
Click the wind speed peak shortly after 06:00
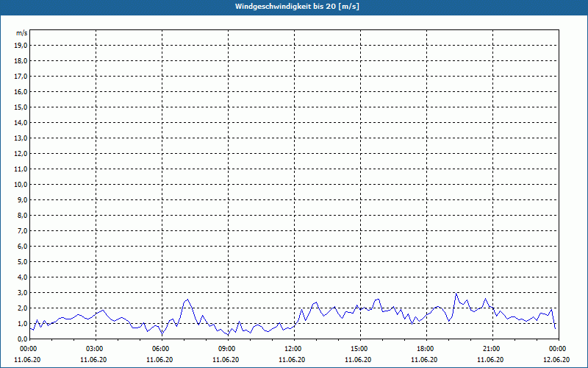[x=187, y=300]
